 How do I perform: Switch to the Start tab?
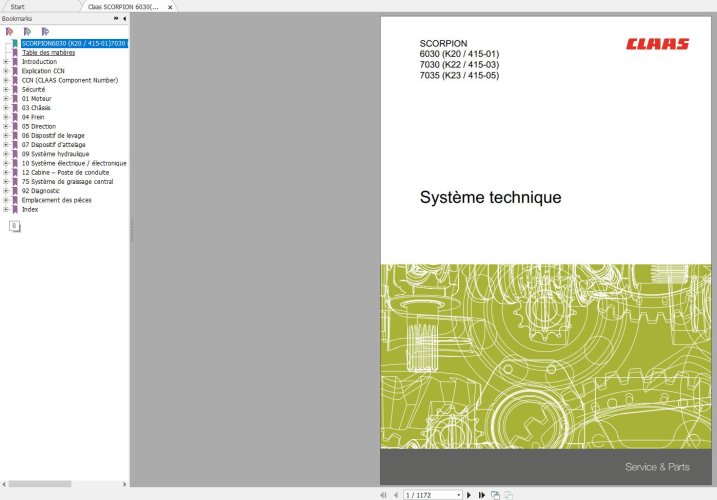click(x=17, y=7)
